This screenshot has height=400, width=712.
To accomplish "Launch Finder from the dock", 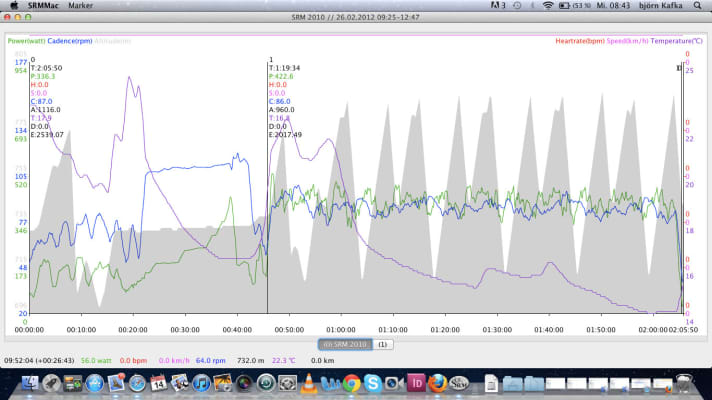I will tap(29, 382).
